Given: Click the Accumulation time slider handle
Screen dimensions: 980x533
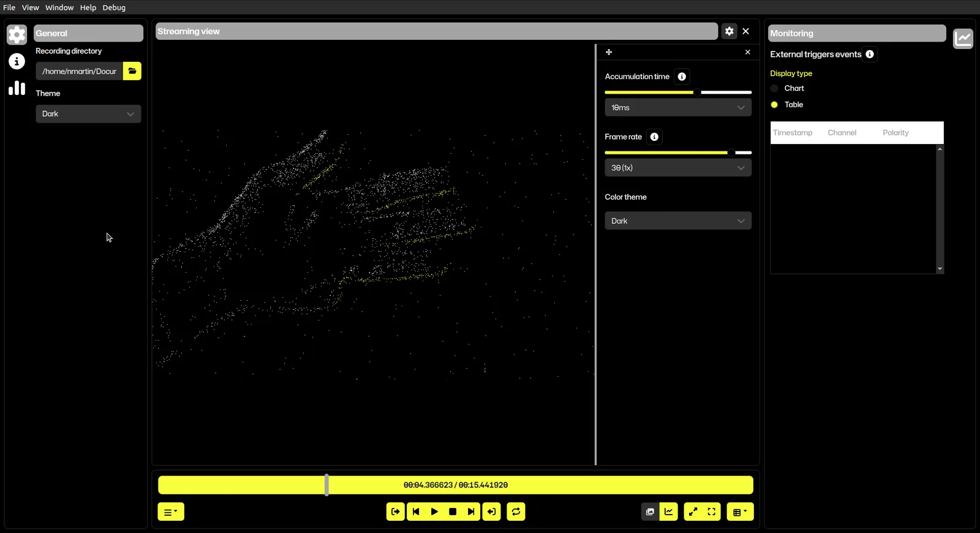Looking at the screenshot, I should (697, 93).
